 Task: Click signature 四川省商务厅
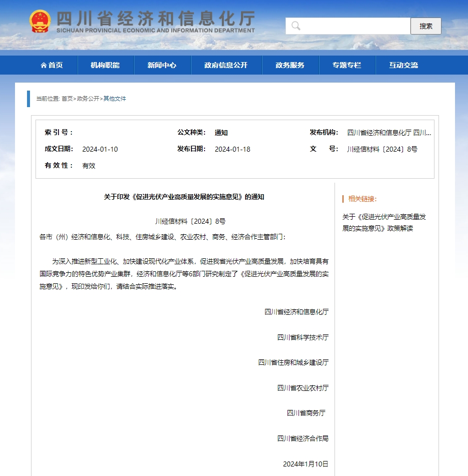[x=306, y=413]
